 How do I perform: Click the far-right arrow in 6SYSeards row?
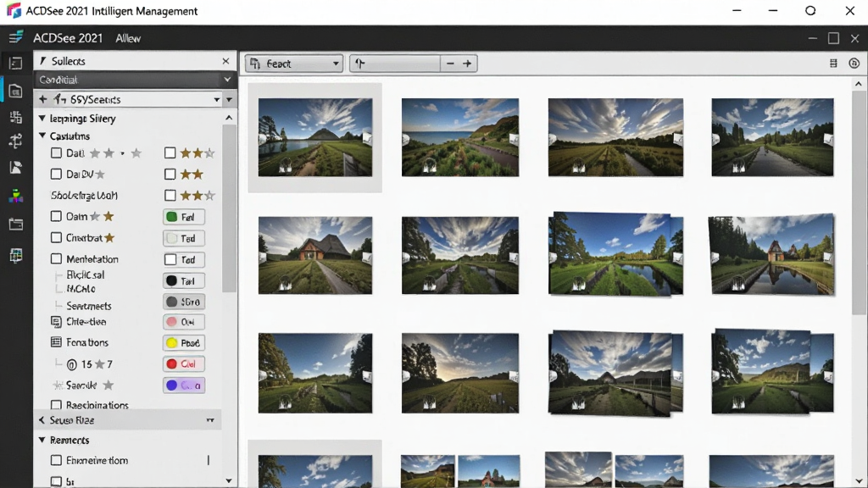[x=229, y=100]
